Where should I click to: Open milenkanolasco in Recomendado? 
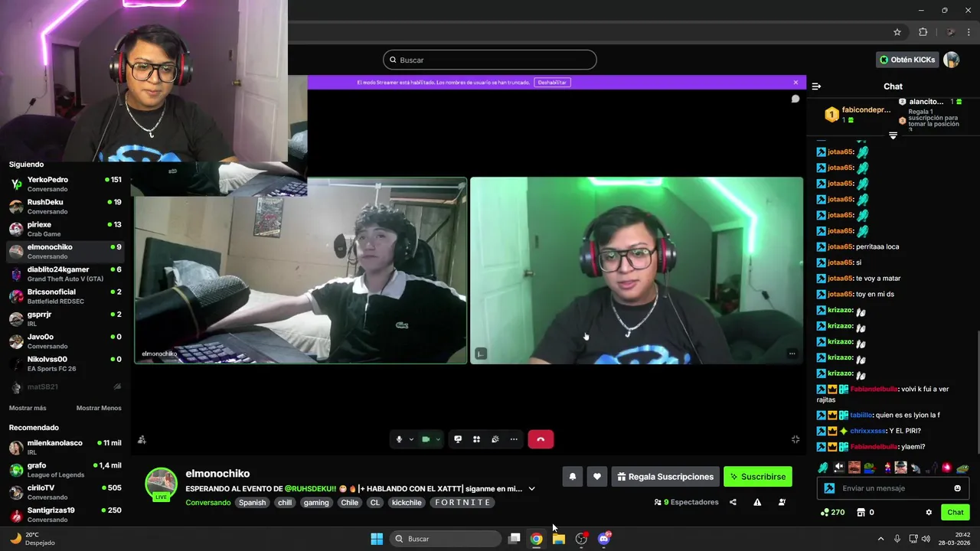65,448
